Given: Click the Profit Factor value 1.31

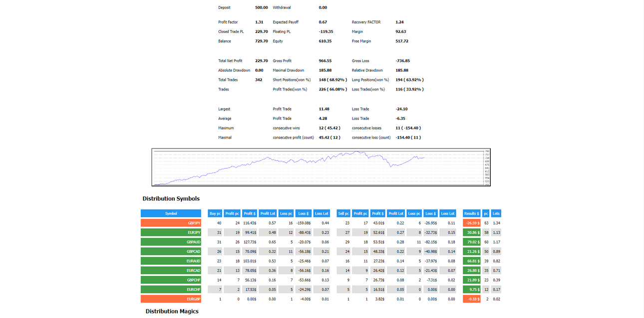Looking at the screenshot, I should (x=259, y=22).
